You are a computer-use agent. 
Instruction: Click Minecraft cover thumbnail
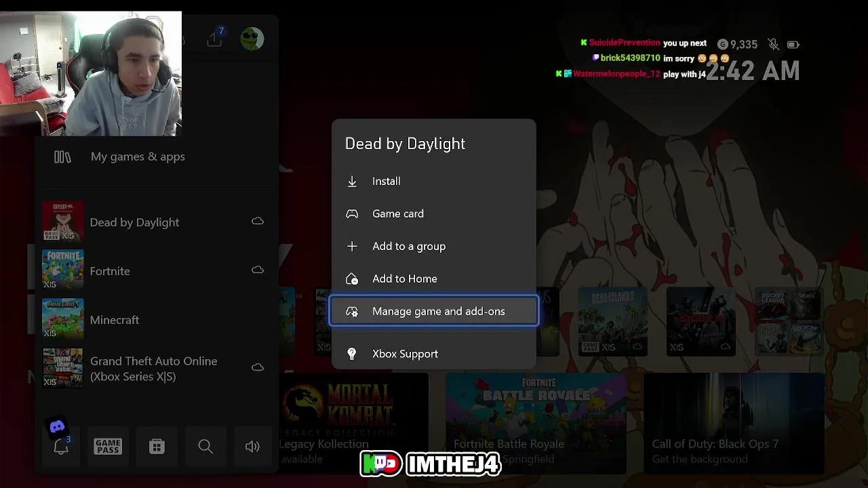click(62, 319)
